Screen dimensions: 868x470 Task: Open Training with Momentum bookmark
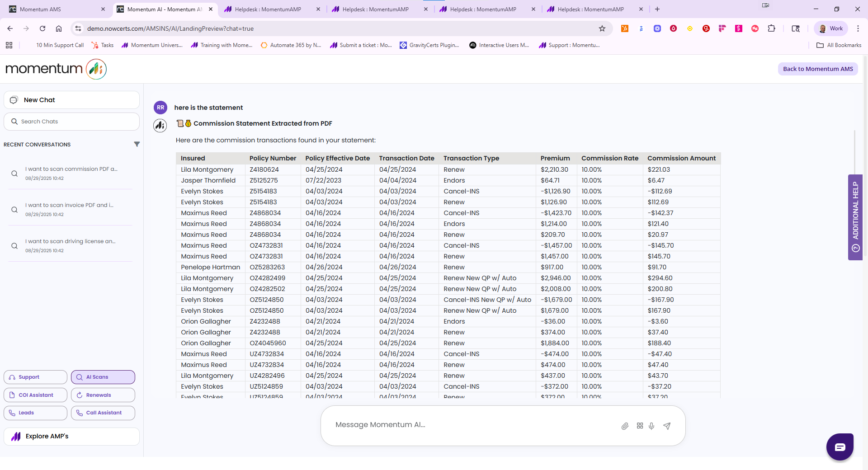point(222,45)
